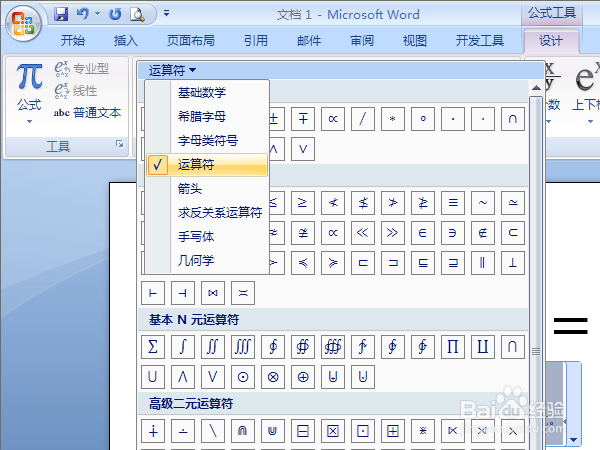
Task: Undo the last action
Action: tap(82, 14)
